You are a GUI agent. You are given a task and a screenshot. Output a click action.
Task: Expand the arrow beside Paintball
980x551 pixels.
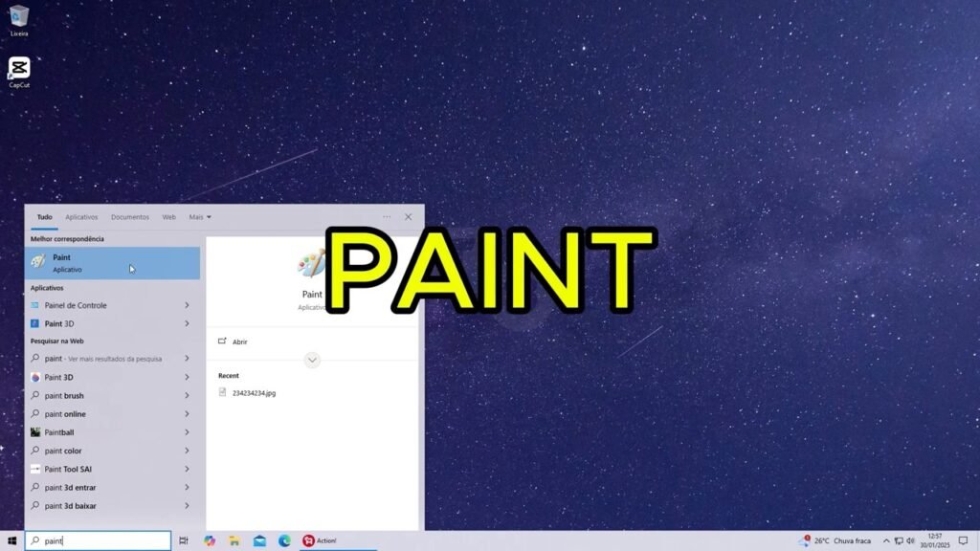(x=187, y=432)
